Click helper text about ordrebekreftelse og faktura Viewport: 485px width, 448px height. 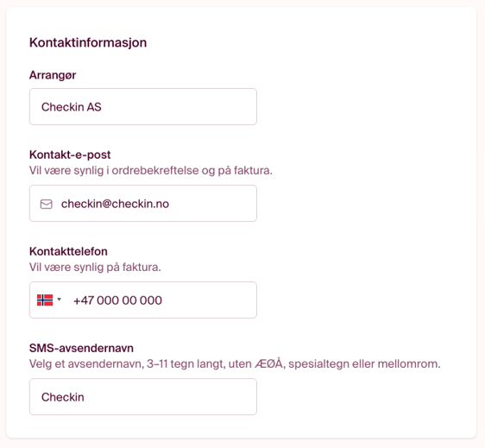(151, 170)
